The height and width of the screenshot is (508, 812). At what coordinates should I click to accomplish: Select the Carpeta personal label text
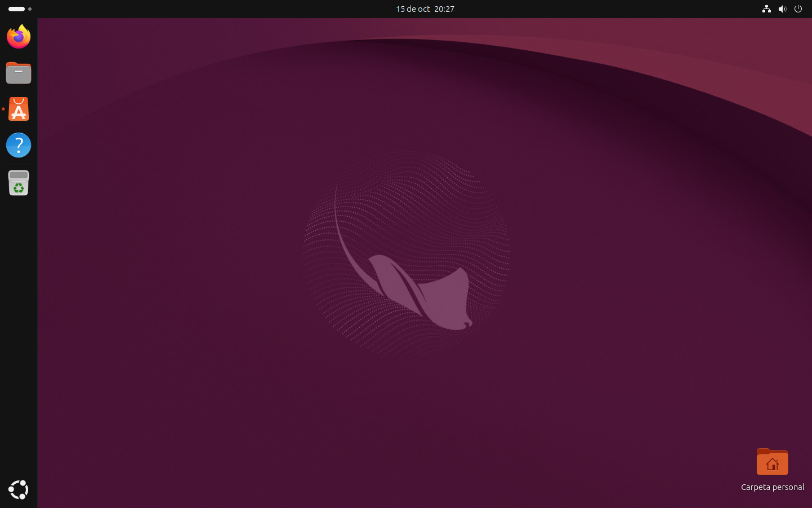coord(773,487)
